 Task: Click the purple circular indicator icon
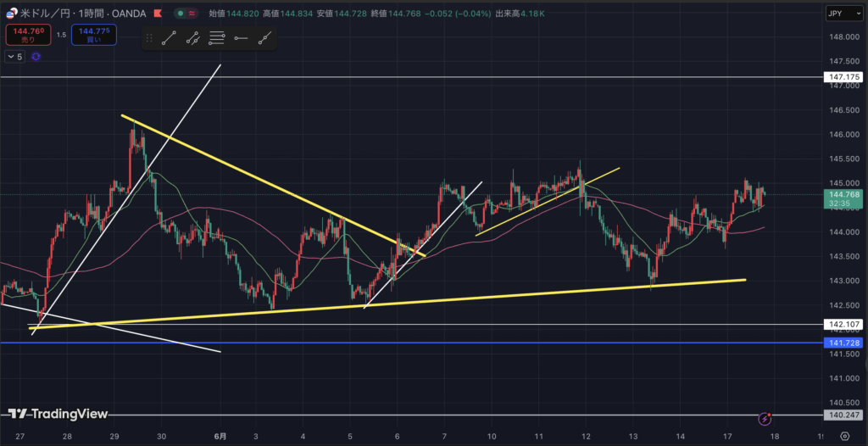36,57
